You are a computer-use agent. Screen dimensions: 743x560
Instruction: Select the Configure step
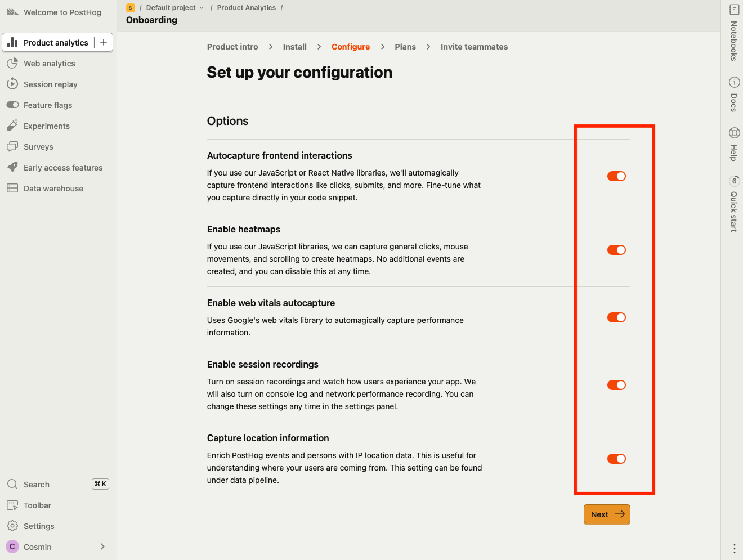pos(351,47)
